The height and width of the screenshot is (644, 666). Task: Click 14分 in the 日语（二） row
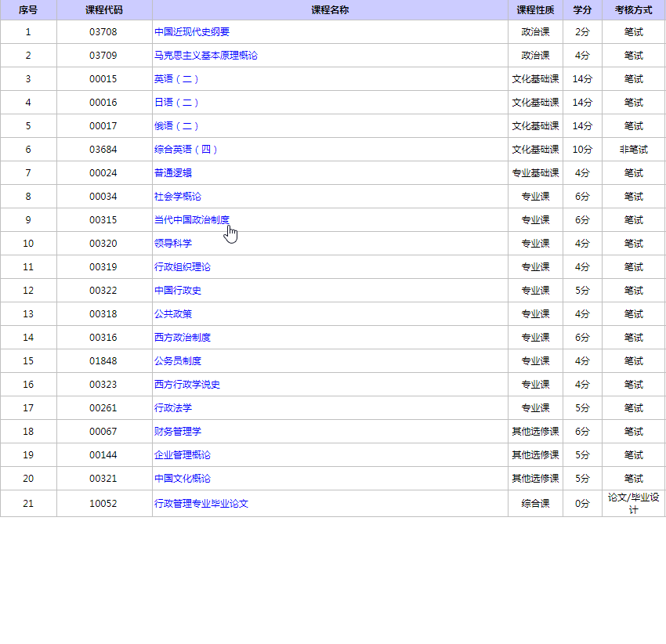(582, 103)
